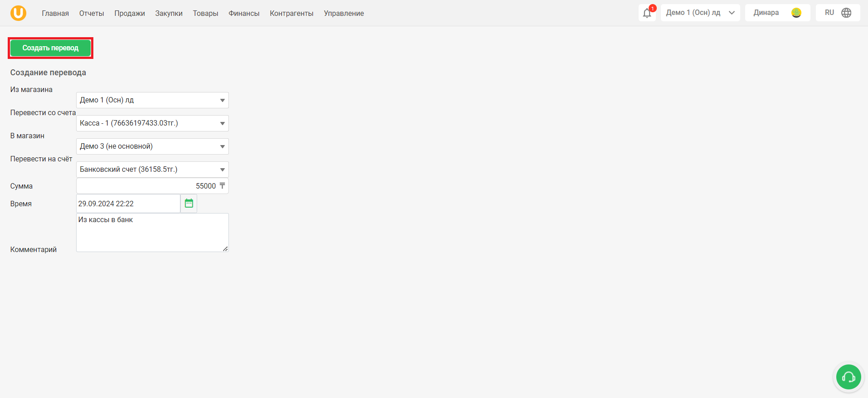The height and width of the screenshot is (398, 868).
Task: Click the Перевести на счёт label
Action: coord(41,159)
